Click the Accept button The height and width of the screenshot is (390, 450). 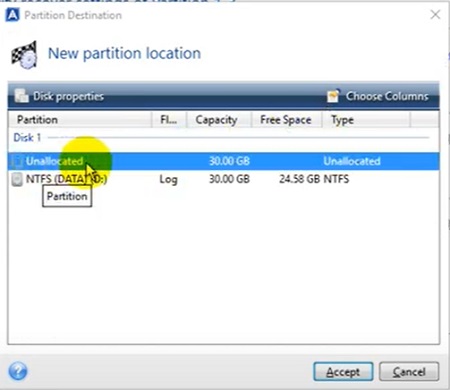(343, 371)
